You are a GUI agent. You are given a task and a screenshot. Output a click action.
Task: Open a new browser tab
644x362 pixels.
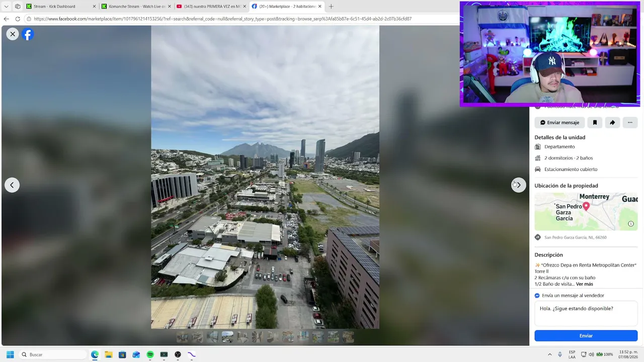331,7
